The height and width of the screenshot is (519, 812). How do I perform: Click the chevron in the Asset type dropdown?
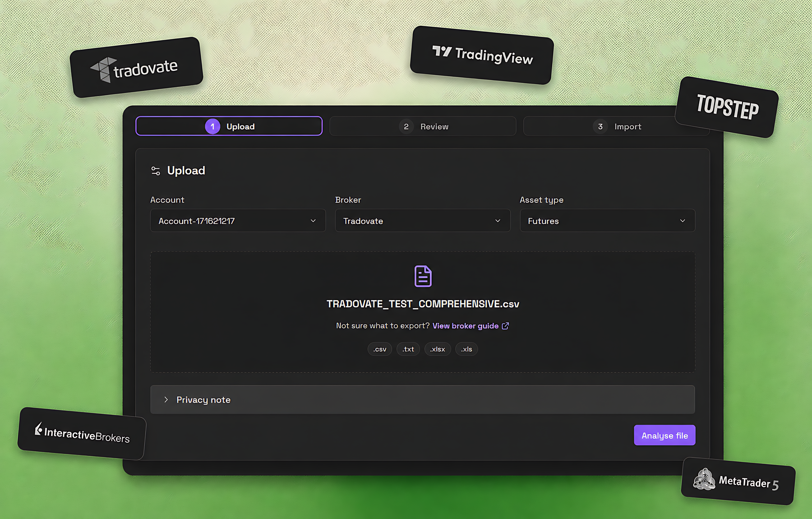point(683,221)
